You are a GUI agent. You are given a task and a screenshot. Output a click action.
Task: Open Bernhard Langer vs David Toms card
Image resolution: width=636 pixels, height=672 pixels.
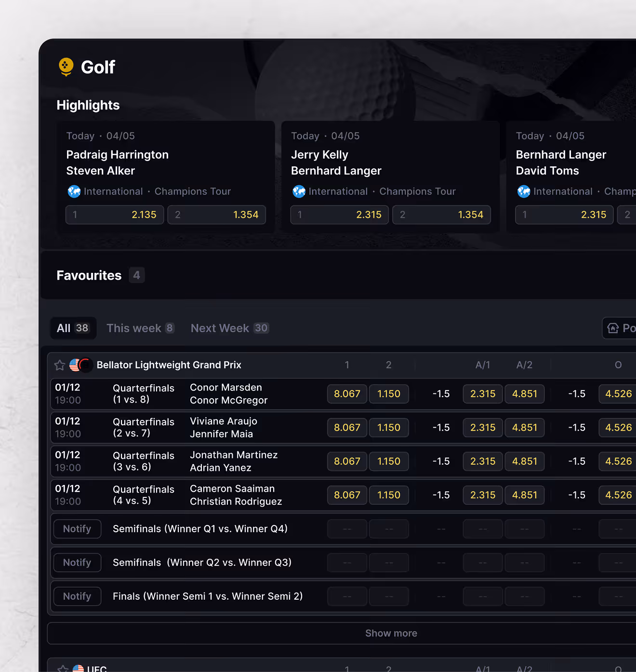coord(571,177)
